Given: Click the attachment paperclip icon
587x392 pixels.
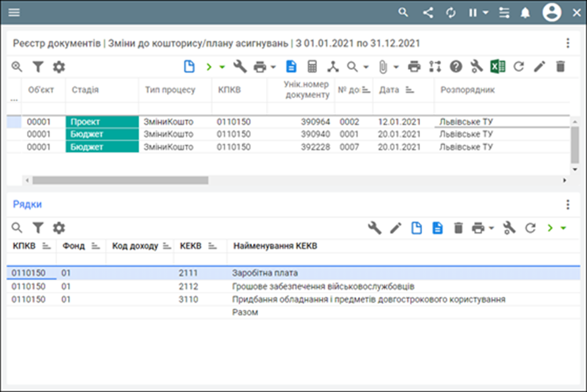Looking at the screenshot, I should (383, 67).
